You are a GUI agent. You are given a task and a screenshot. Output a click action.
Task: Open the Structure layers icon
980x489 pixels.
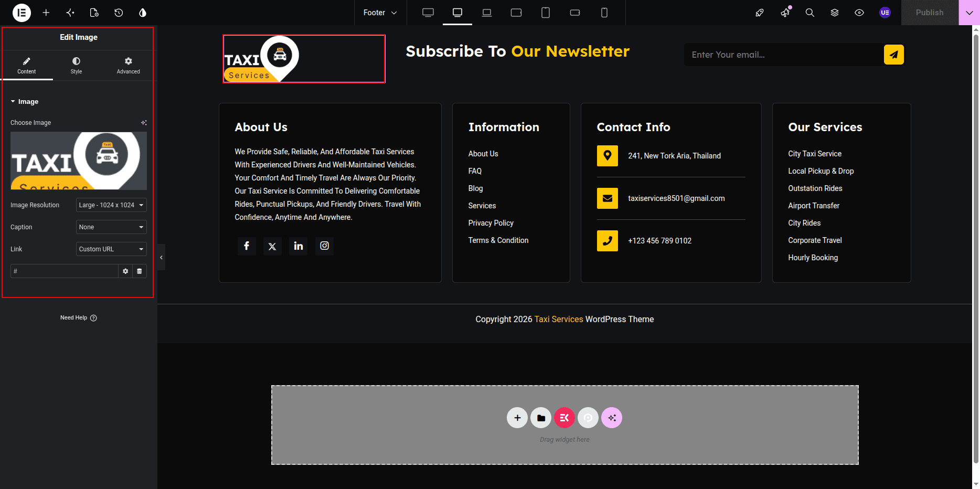(x=835, y=13)
